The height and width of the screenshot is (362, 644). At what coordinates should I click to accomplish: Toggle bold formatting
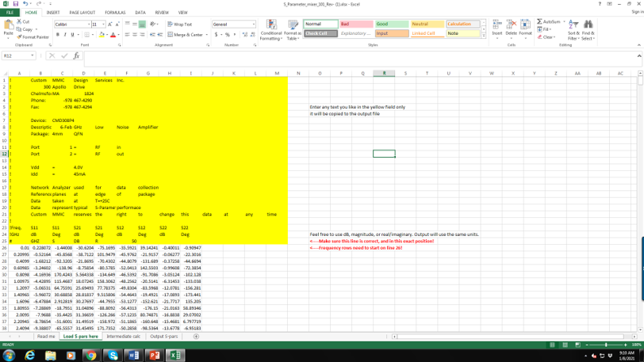click(x=57, y=35)
